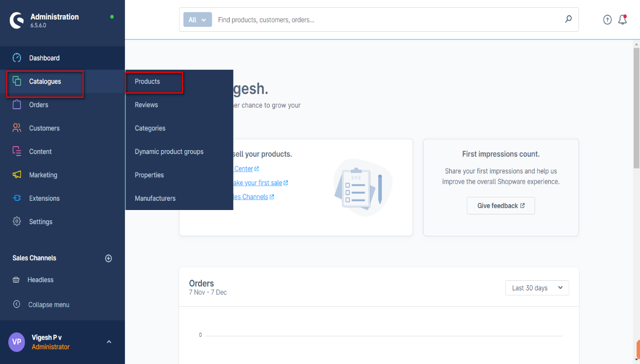640x364 pixels.
Task: Open the Marketing section
Action: pos(43,174)
